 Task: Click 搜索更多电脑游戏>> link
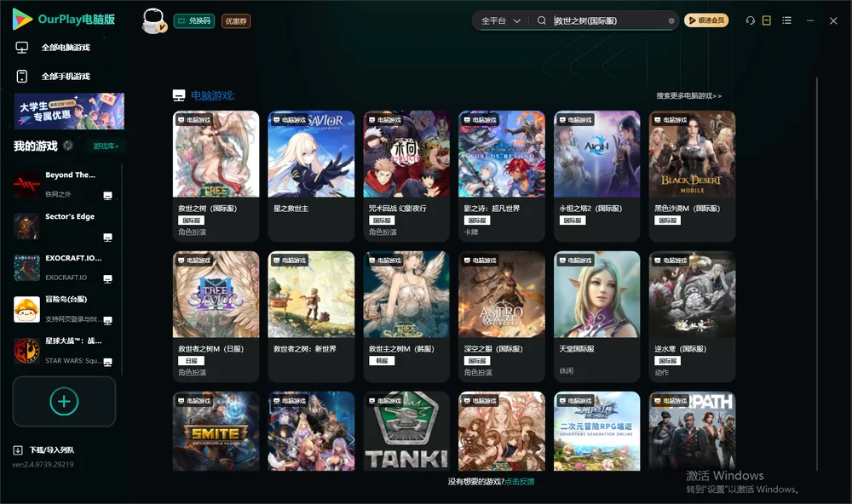tap(688, 95)
